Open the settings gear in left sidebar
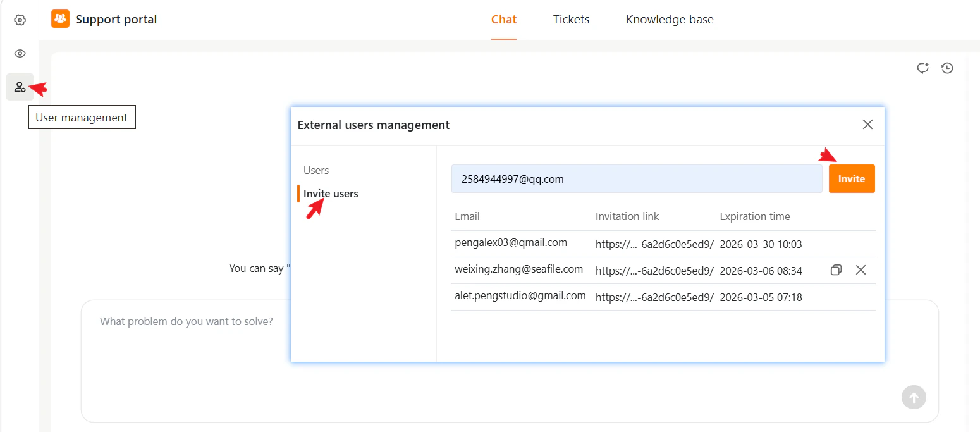The height and width of the screenshot is (432, 980). 20,20
